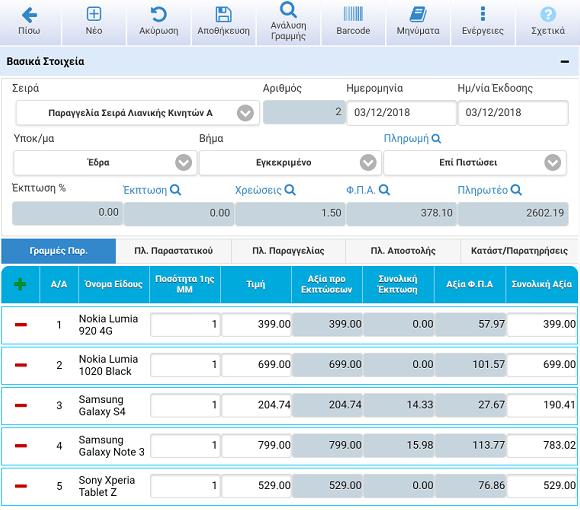
Task: Click total value 190.41 of Galaxy S4
Action: point(542,405)
